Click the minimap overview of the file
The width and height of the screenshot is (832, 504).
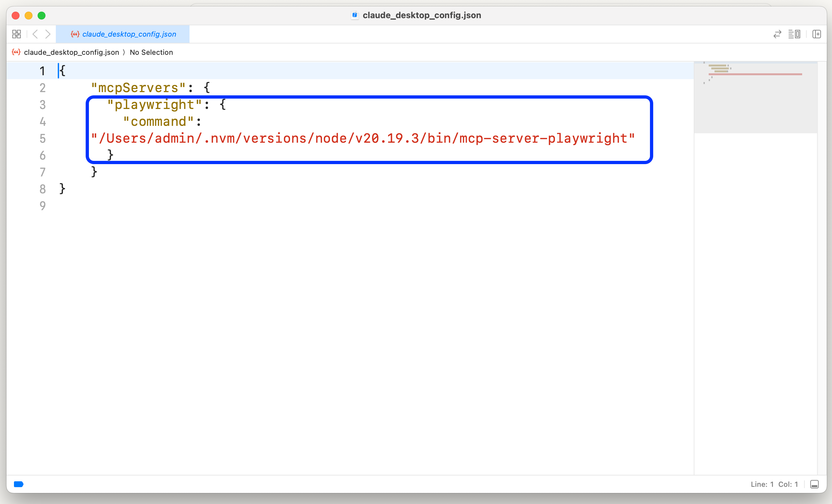point(755,97)
